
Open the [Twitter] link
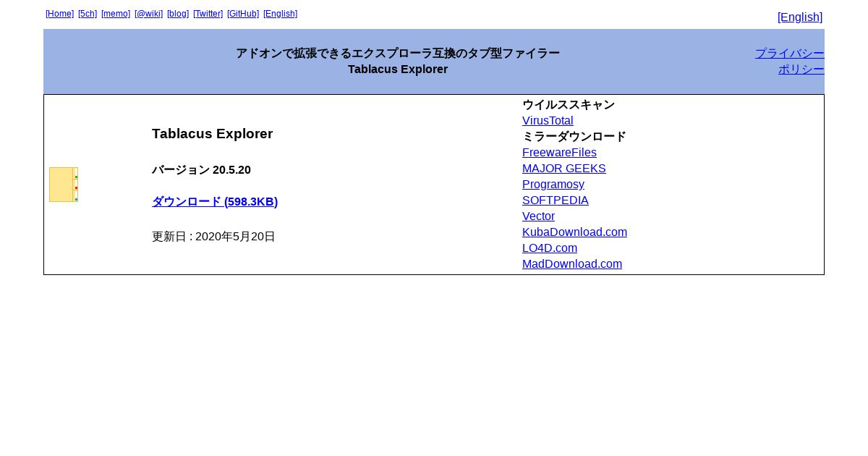tap(208, 14)
